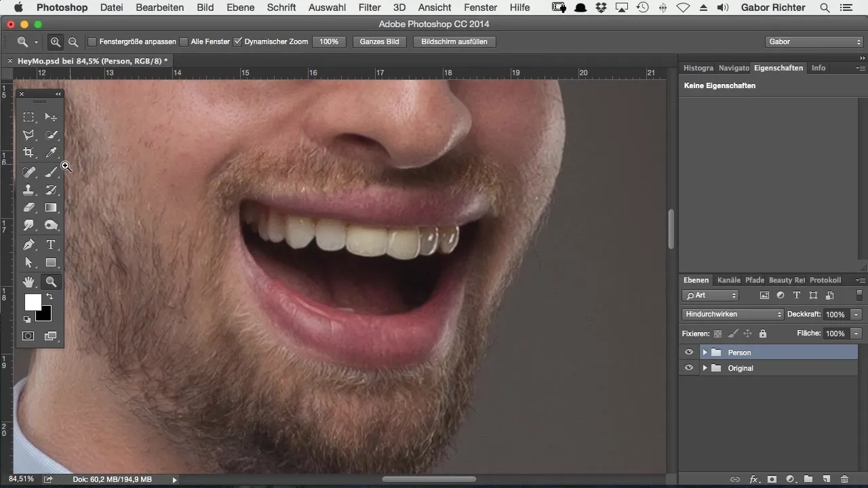Toggle lock all for layer
The height and width of the screenshot is (488, 868).
[x=763, y=333]
